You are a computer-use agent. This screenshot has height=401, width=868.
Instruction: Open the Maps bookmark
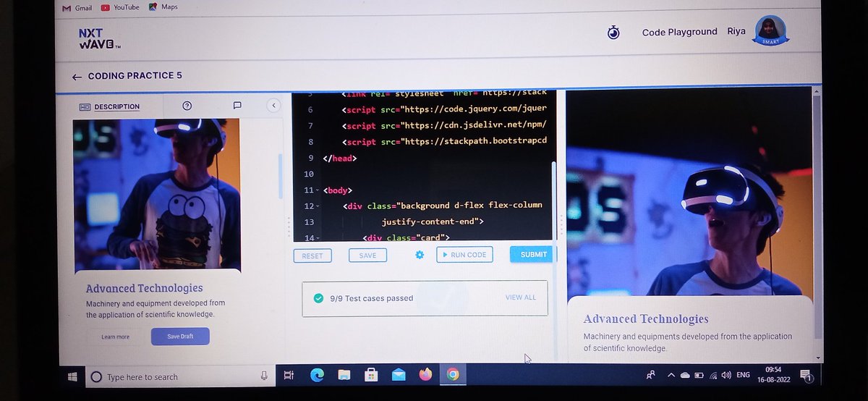click(x=163, y=7)
